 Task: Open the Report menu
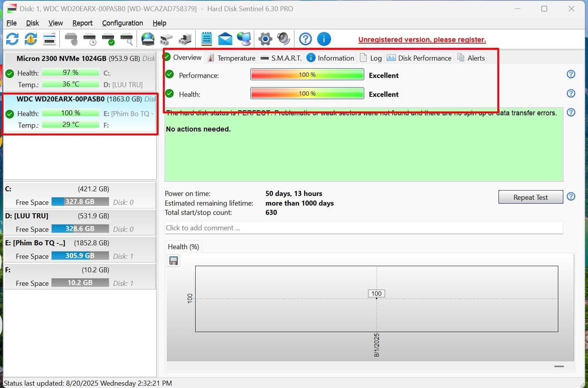click(83, 23)
